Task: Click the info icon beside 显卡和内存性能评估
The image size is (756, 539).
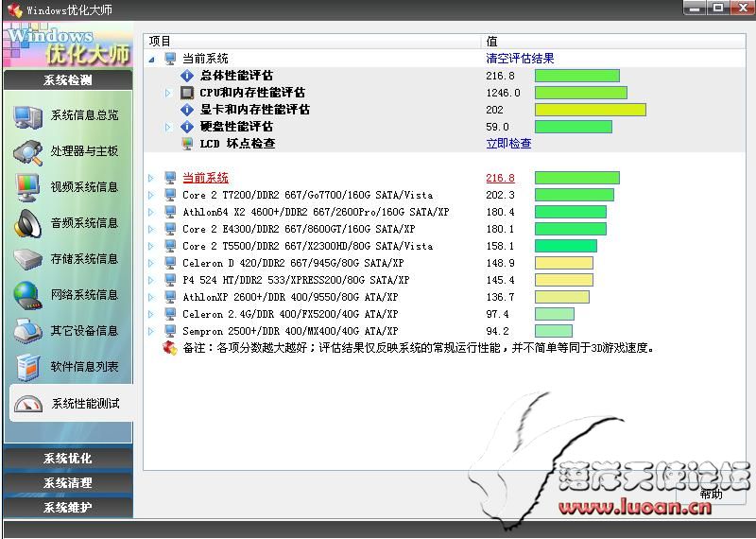Action: pyautogui.click(x=187, y=110)
